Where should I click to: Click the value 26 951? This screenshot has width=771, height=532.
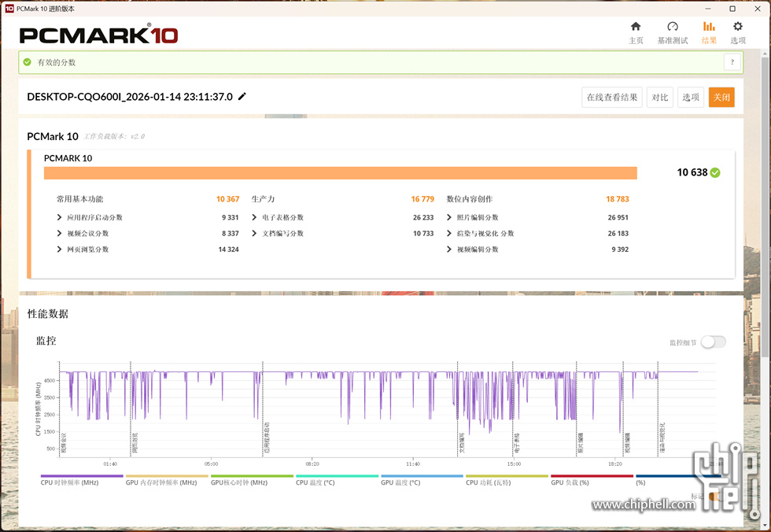click(x=618, y=217)
